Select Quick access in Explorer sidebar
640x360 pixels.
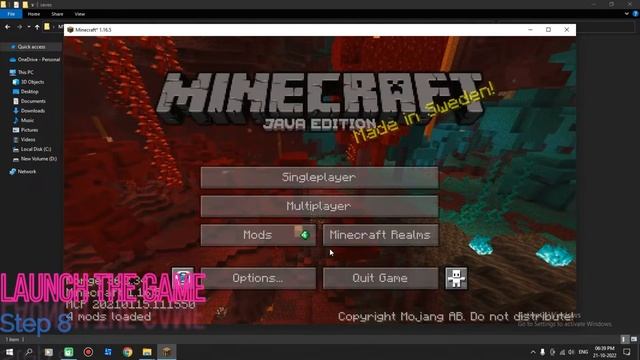point(31,47)
